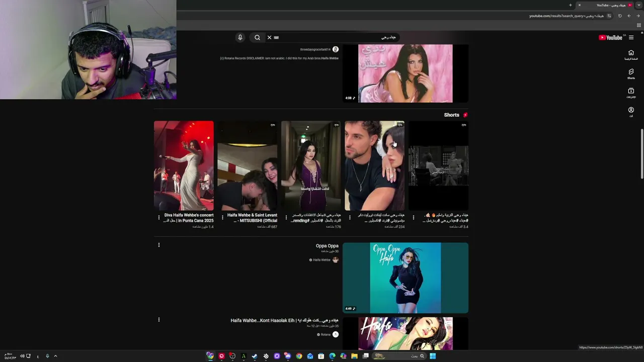Image resolution: width=644 pixels, height=362 pixels.
Task: Play the dark black-and-white short
Action: 438,165
